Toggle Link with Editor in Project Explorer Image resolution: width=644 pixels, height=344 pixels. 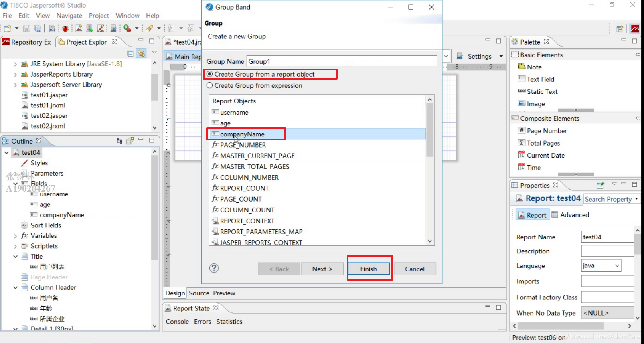pos(141,53)
